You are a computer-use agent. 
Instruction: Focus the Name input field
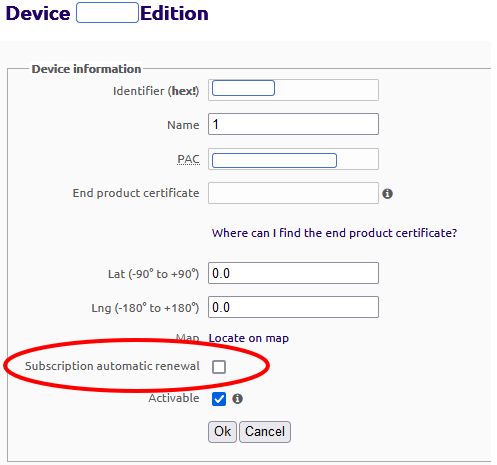pos(293,124)
